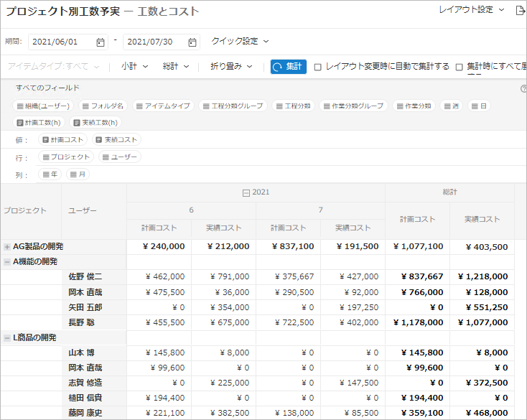Collapse the L商品の開発 project row
Image resolution: width=527 pixels, height=420 pixels.
point(7,337)
